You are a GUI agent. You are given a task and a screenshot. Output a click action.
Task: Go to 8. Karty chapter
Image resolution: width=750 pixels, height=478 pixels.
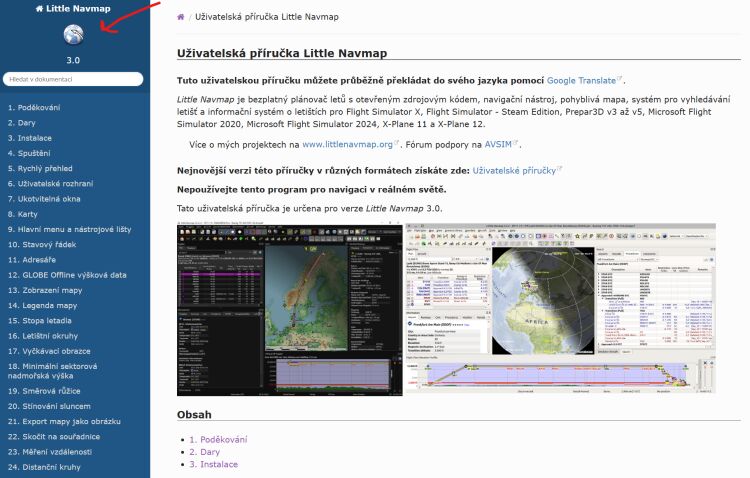click(22, 214)
